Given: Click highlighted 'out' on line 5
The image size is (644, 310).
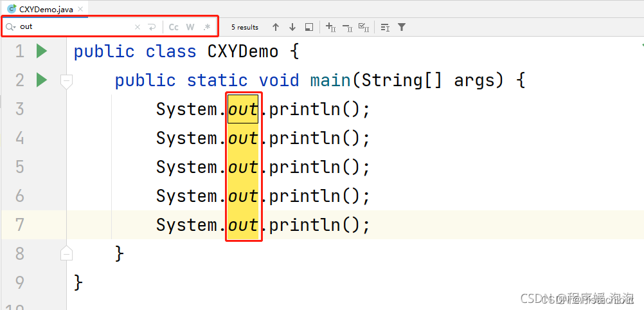Looking at the screenshot, I should [243, 167].
